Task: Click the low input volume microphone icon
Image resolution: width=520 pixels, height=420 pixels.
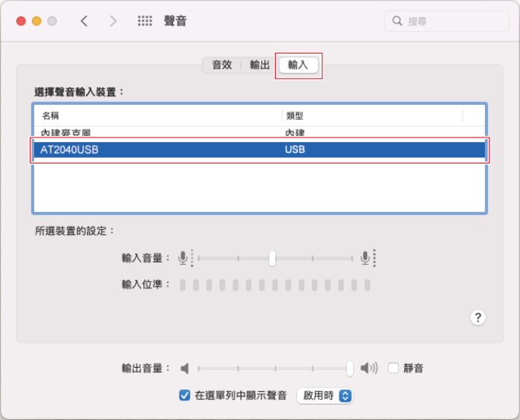Action: (x=183, y=258)
